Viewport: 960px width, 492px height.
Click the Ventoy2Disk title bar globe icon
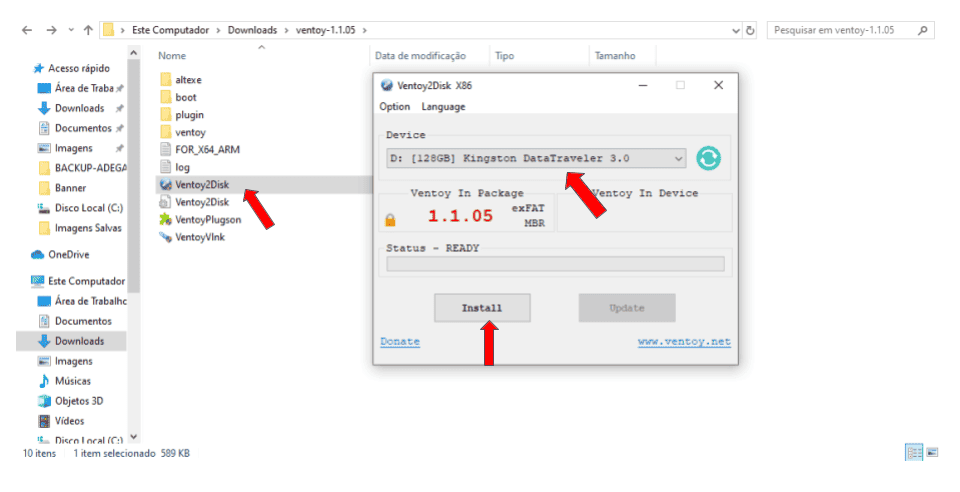386,85
